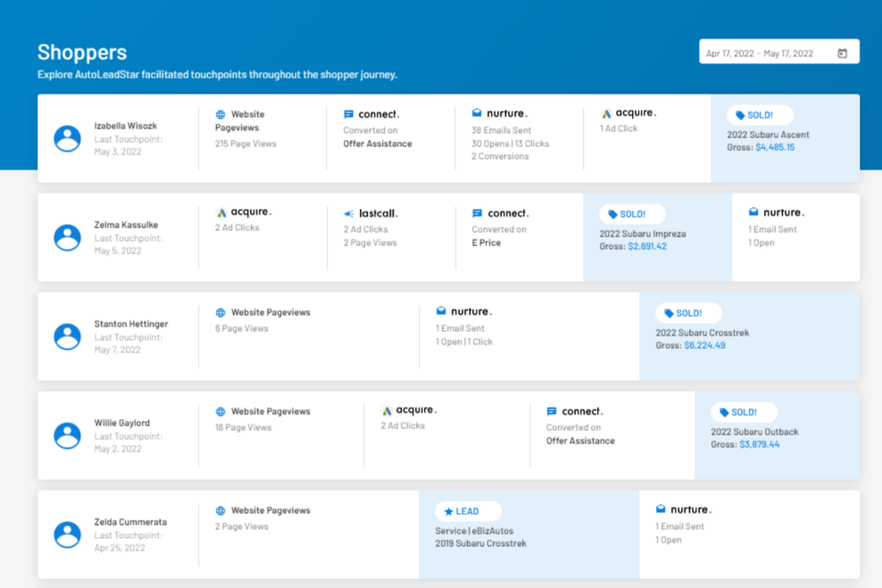Screen dimensions: 882x588
Task: Click '6 Page Views' text
Action: pos(241,328)
